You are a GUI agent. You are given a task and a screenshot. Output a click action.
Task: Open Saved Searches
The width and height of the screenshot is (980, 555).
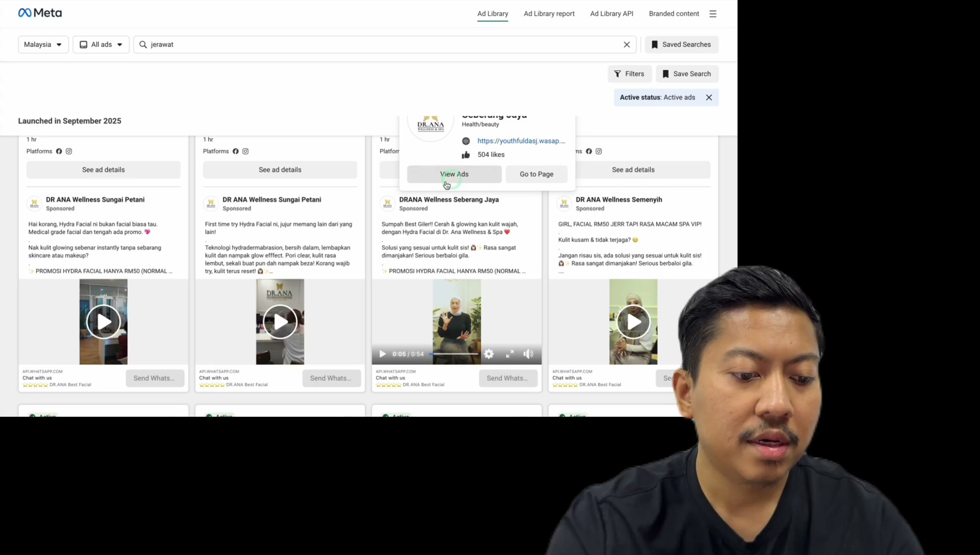click(682, 45)
